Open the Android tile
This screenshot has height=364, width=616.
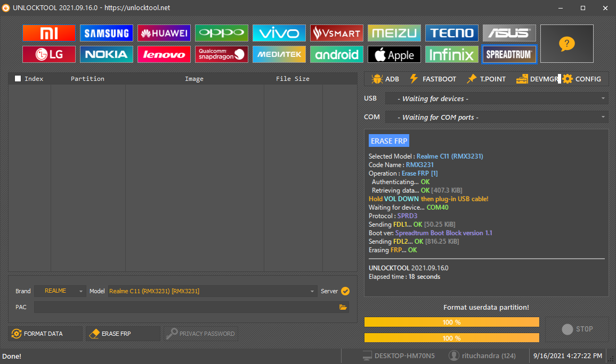337,54
